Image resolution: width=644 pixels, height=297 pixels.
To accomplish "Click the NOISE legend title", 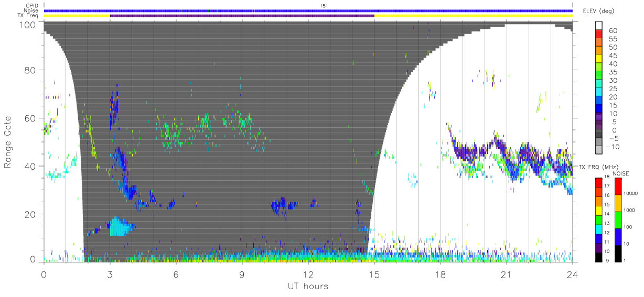I will pyautogui.click(x=621, y=173).
